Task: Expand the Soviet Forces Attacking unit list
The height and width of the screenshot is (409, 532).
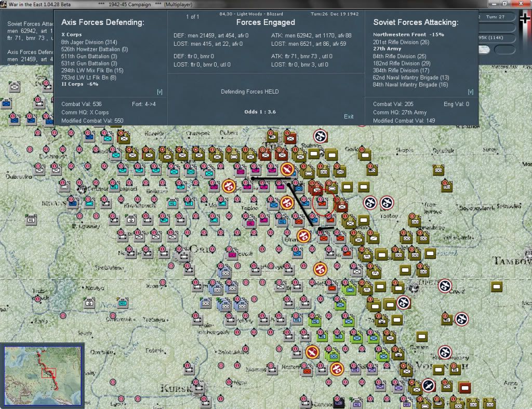Action: (470, 92)
